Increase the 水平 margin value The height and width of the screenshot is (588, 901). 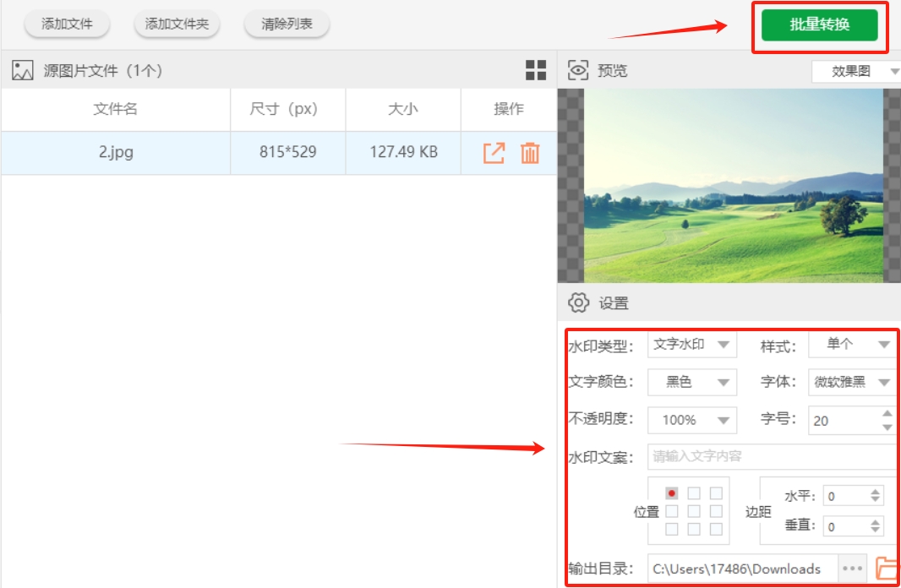[x=875, y=492]
